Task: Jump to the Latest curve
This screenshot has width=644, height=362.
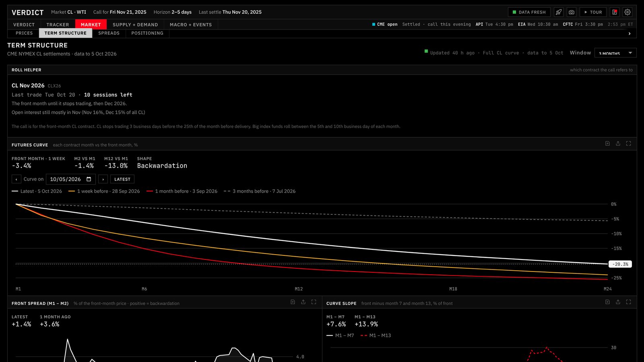Action: pyautogui.click(x=122, y=179)
